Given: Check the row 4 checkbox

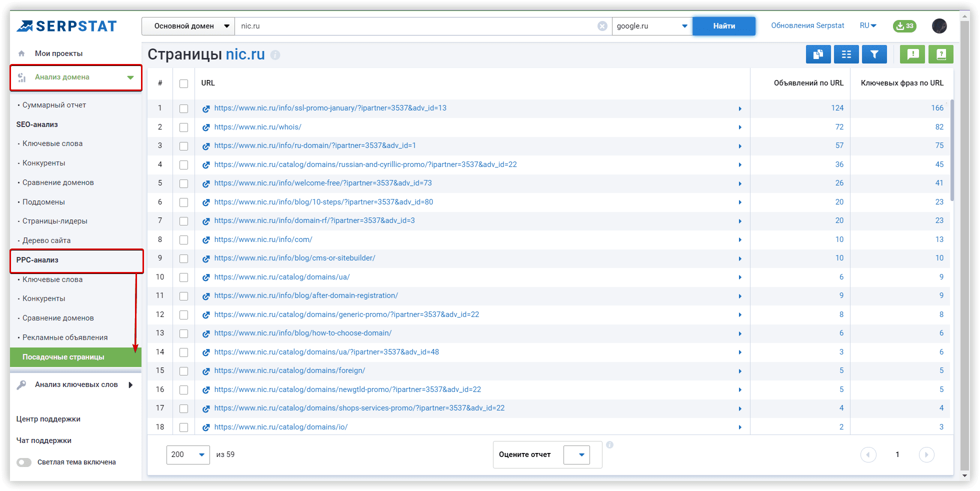Looking at the screenshot, I should (x=184, y=165).
